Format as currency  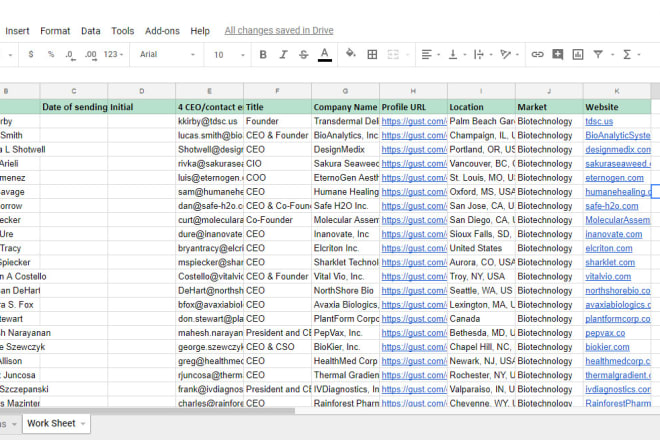(x=31, y=55)
